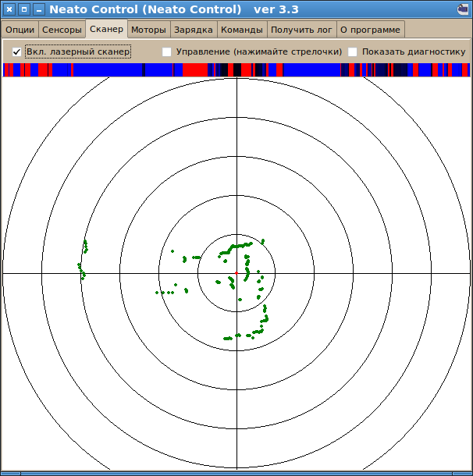Close the Neato Control window
473x476 pixels.
[9, 9]
